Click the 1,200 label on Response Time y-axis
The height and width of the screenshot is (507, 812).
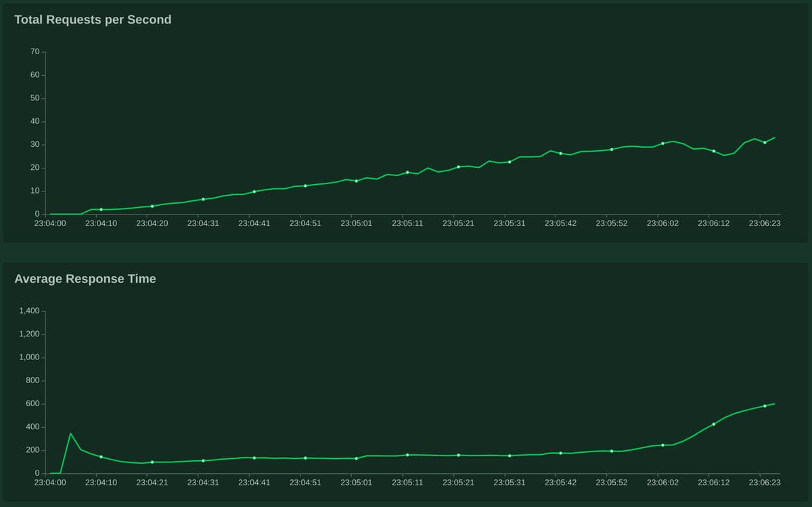tap(30, 334)
